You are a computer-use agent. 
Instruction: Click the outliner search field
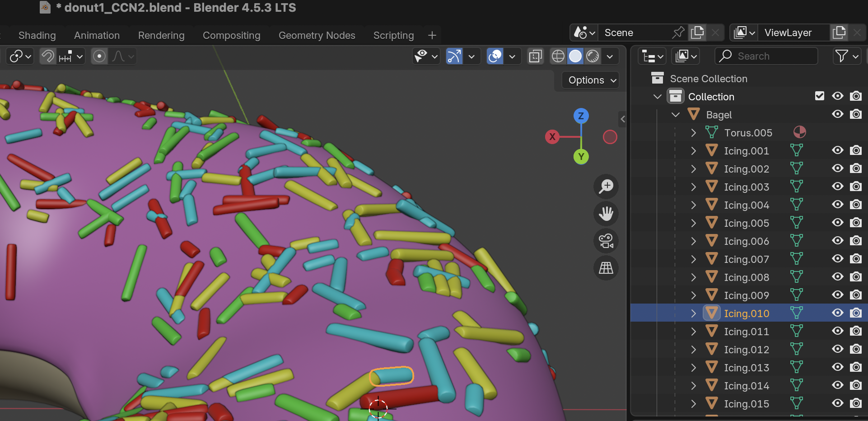pyautogui.click(x=766, y=56)
